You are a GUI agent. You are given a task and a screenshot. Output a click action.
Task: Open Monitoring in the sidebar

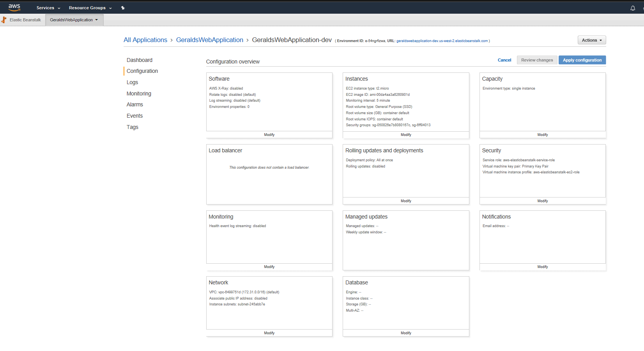[x=139, y=93]
